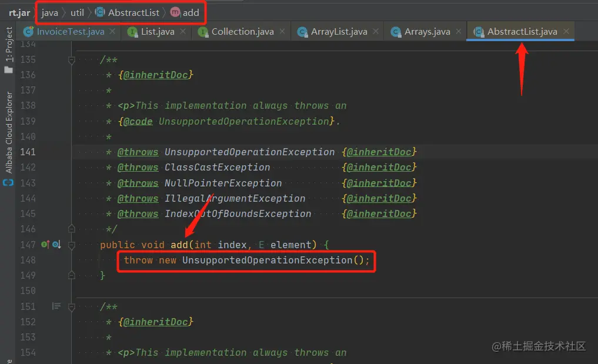Open the Alibaba Cloud Explorer tool window

[9, 132]
